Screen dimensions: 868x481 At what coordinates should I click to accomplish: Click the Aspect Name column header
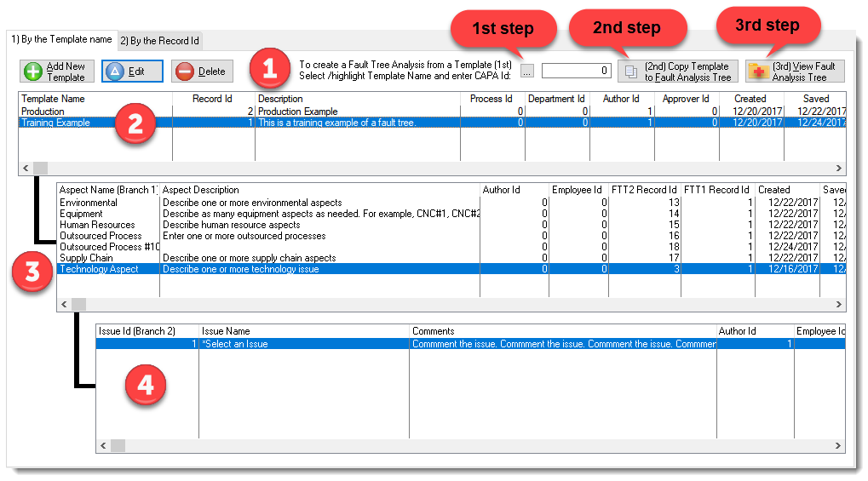(x=107, y=190)
